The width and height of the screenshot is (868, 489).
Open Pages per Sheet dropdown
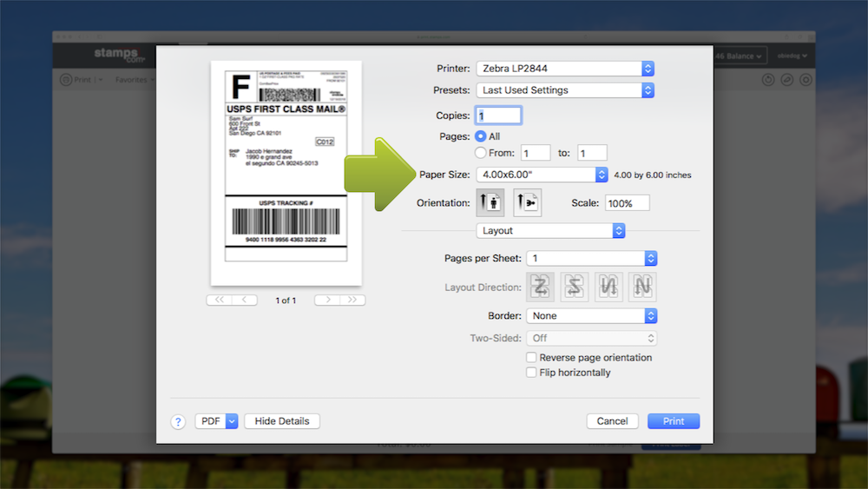tap(592, 258)
